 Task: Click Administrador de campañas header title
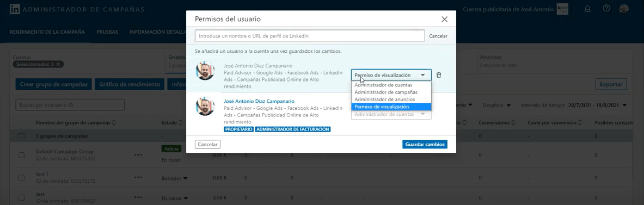click(x=83, y=9)
